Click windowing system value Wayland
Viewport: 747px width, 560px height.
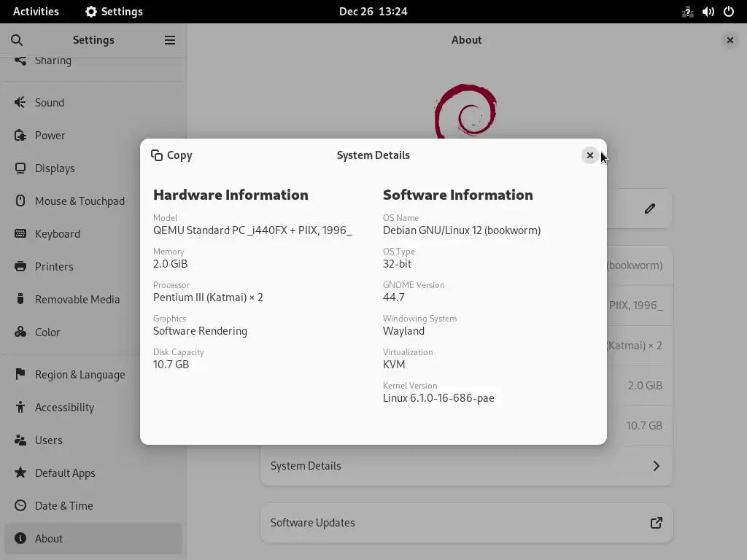403,331
